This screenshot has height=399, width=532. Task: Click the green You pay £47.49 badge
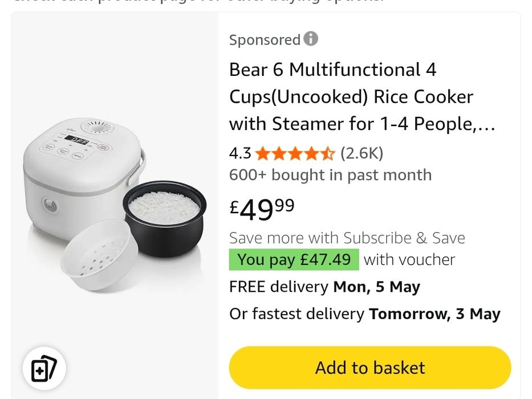pos(294,259)
